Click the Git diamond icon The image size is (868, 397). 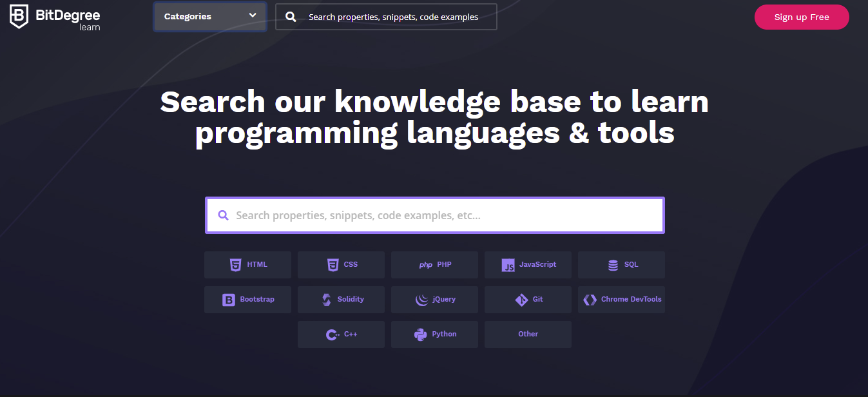tap(521, 300)
